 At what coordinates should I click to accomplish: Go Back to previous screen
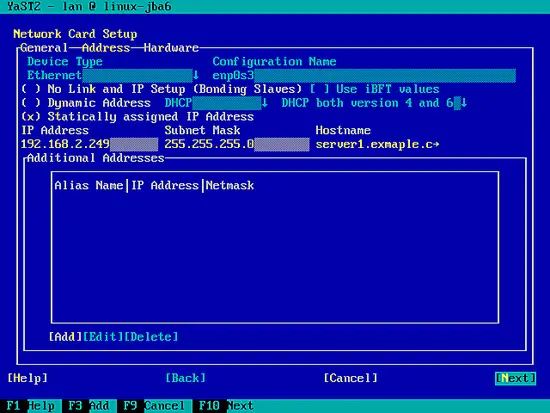(186, 378)
